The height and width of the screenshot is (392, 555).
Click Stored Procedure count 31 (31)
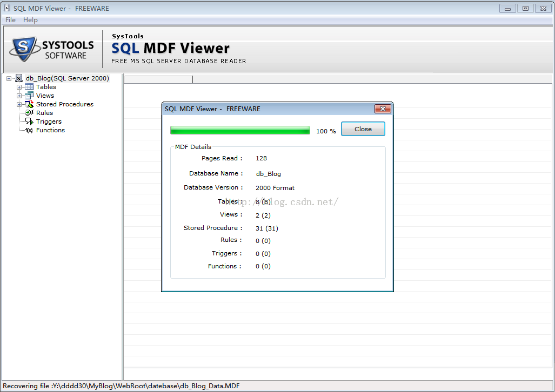(x=267, y=228)
